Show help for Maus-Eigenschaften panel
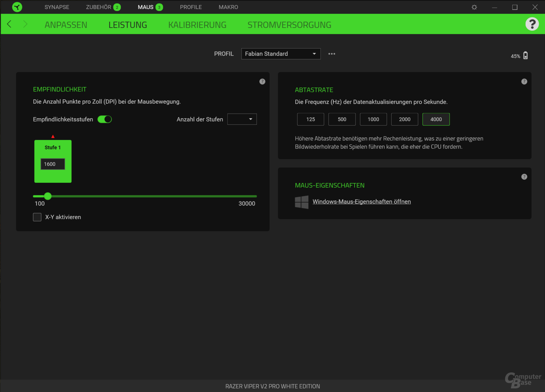Viewport: 545px width, 392px height. [x=524, y=177]
